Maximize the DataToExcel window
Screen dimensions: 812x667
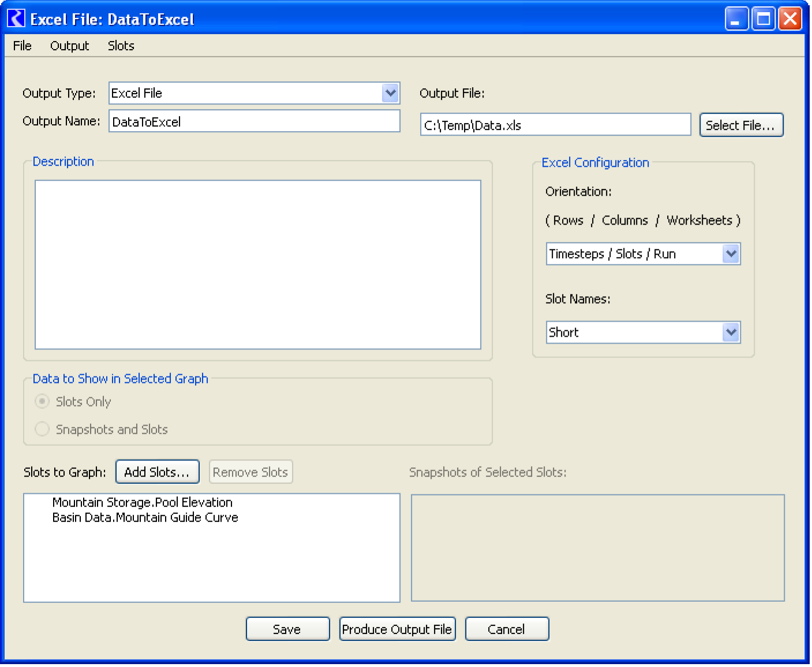pyautogui.click(x=763, y=19)
